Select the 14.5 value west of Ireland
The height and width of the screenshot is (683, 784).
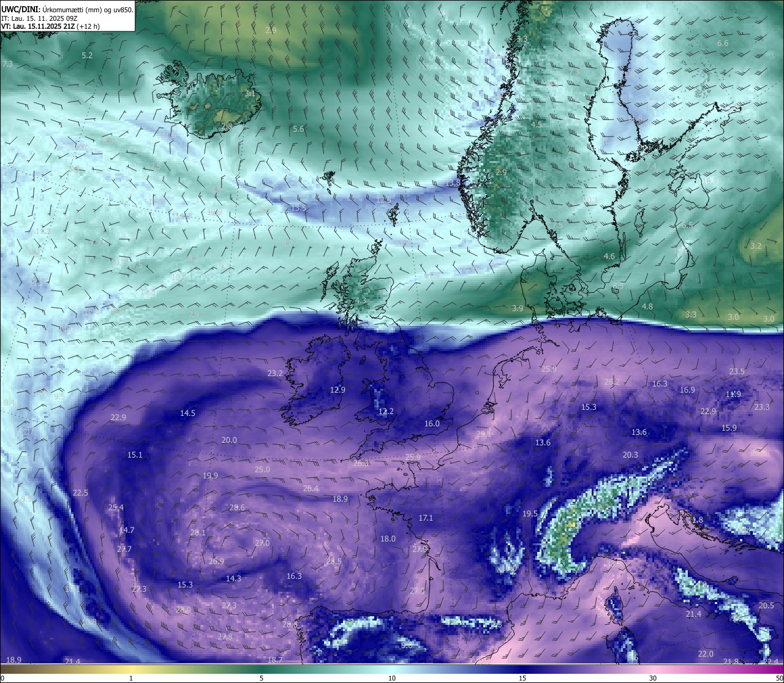(187, 413)
